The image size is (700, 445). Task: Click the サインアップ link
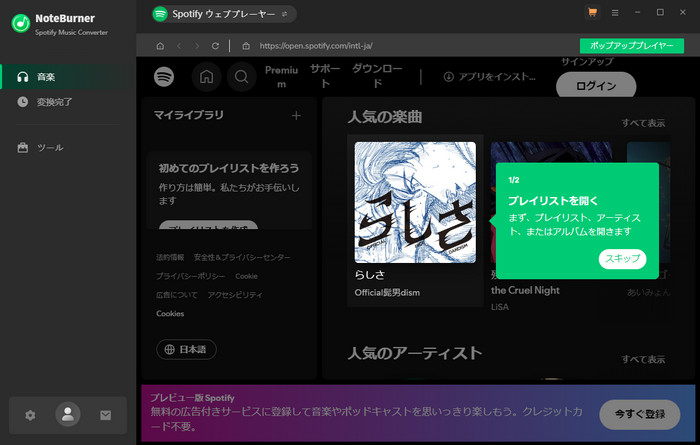point(587,62)
